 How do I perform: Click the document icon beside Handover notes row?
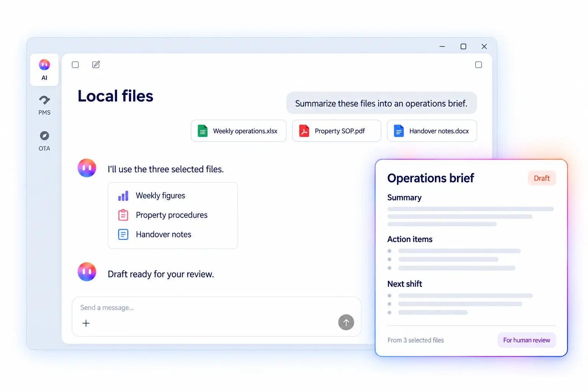(x=123, y=234)
